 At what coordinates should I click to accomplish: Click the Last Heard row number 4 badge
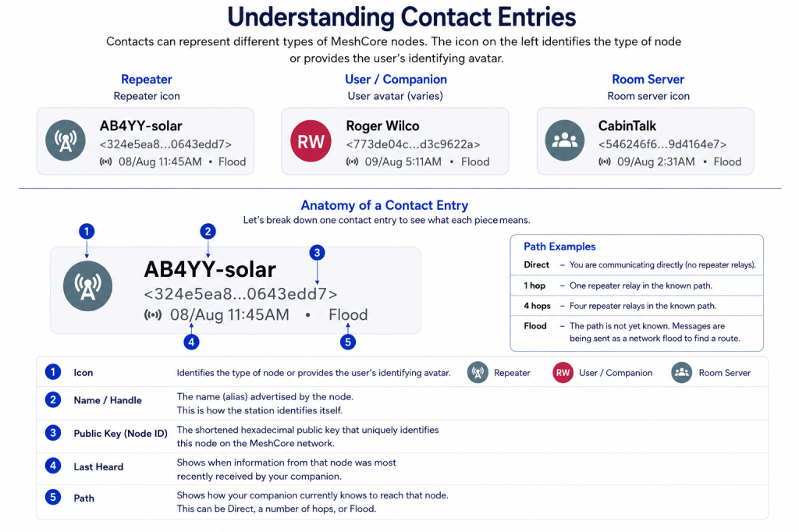click(53, 466)
